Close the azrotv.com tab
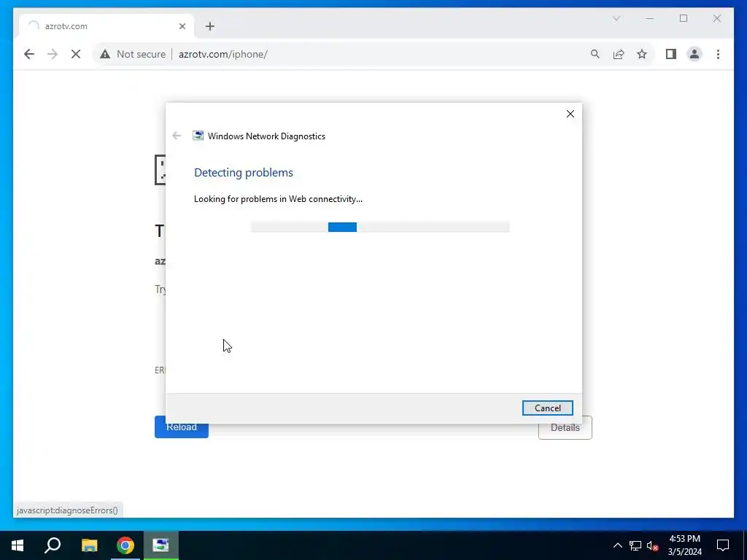The height and width of the screenshot is (560, 747). pos(182,26)
